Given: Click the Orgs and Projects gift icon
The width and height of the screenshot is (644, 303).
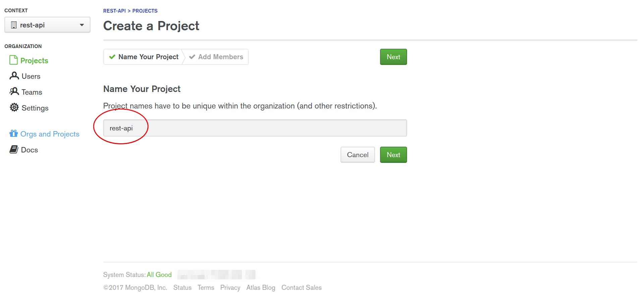Looking at the screenshot, I should click(x=13, y=133).
